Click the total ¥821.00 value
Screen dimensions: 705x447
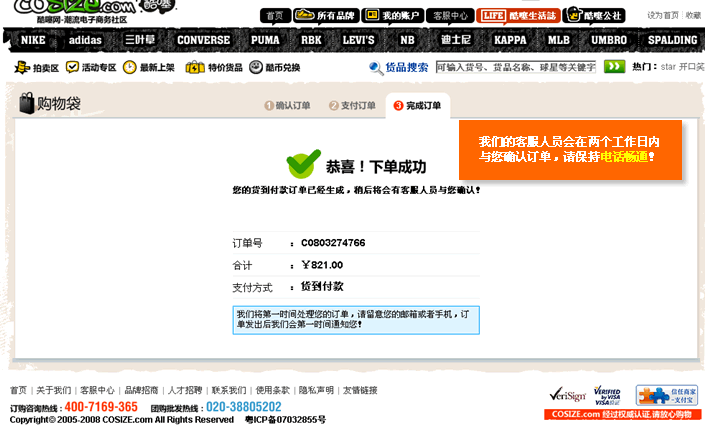[322, 265]
